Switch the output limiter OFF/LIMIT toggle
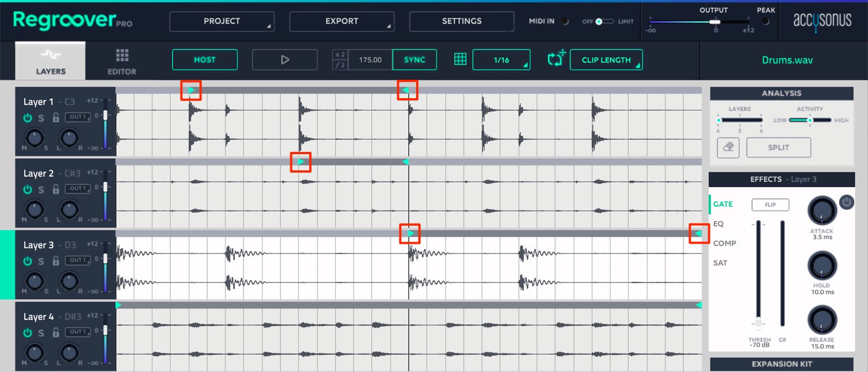This screenshot has height=372, width=868. coord(605,21)
